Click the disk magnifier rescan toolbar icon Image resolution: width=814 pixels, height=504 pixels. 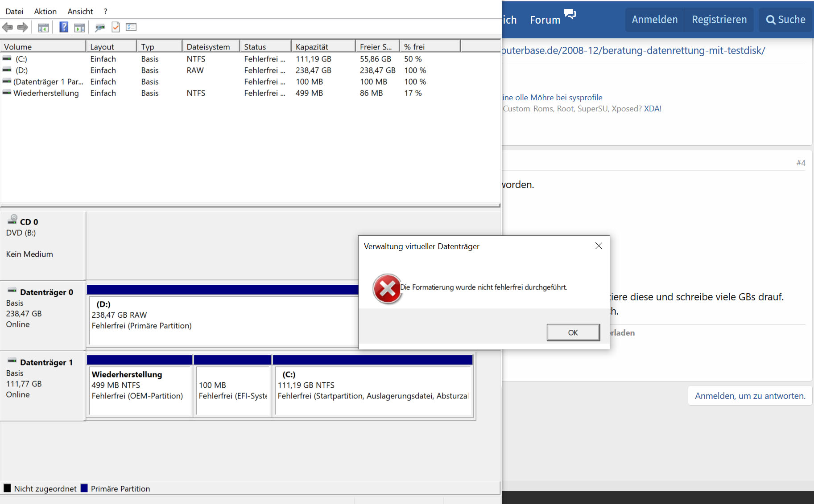click(x=100, y=28)
